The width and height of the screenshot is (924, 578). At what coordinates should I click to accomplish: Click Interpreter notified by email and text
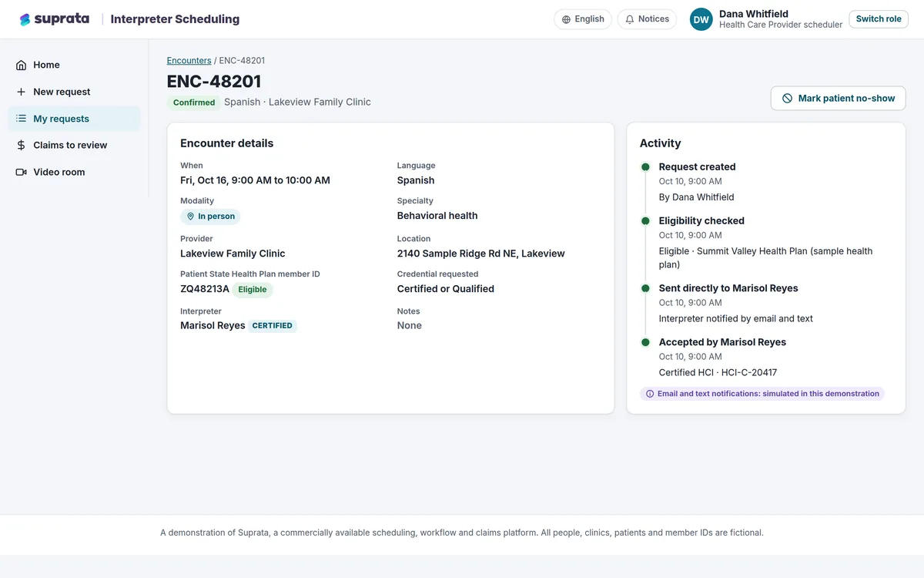(736, 319)
